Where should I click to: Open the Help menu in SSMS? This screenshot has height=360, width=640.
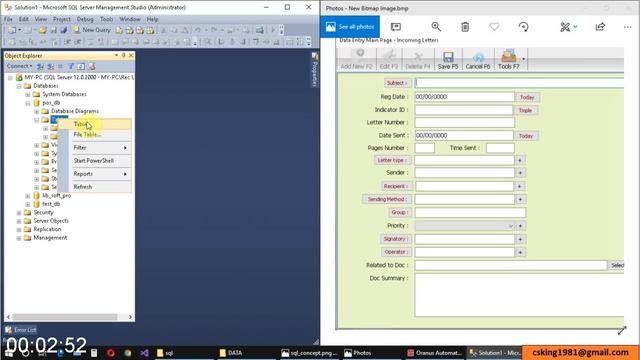(x=152, y=19)
